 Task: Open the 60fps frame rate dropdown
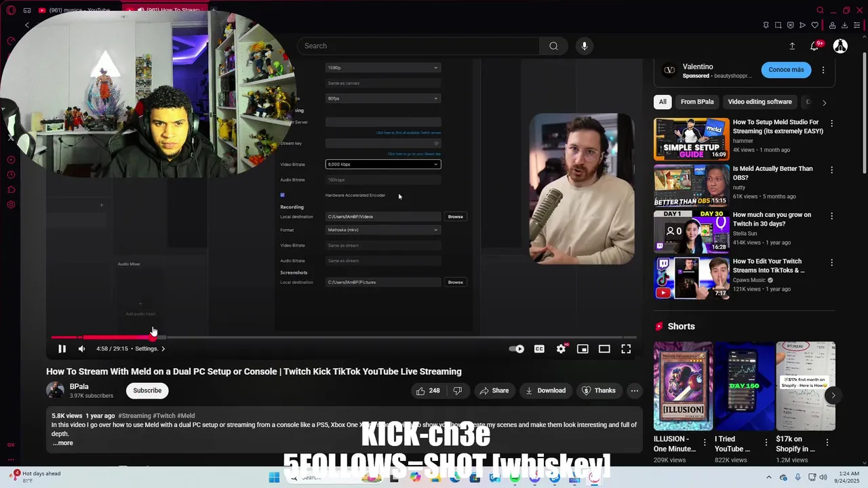(x=383, y=98)
